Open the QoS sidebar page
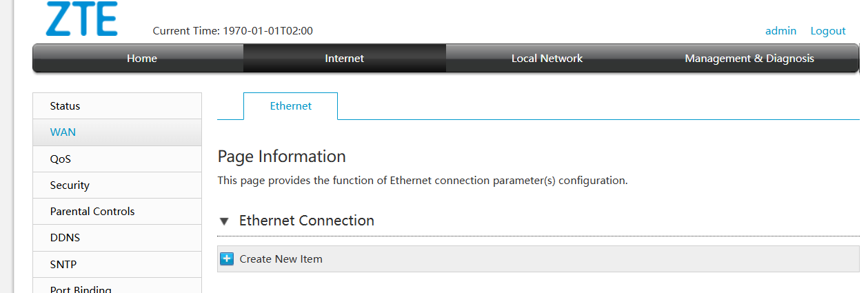The width and height of the screenshot is (868, 293). (x=61, y=159)
